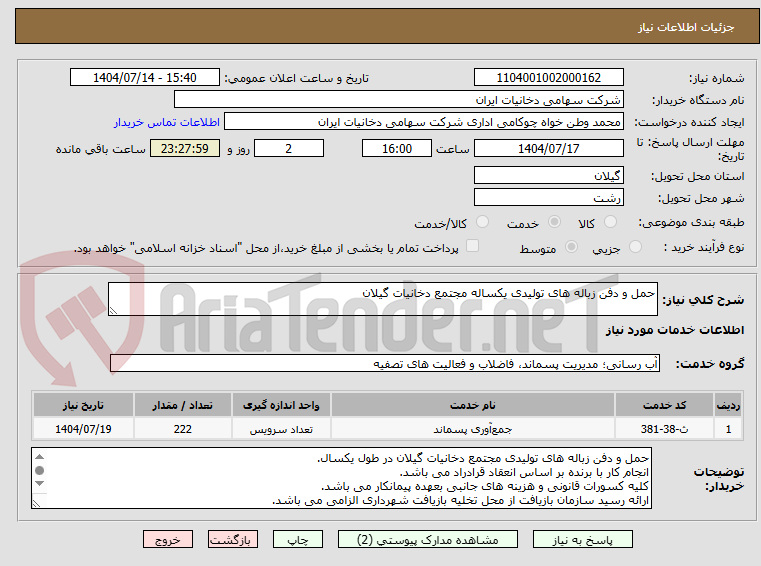Select the متوسط purchase type radio
This screenshot has height=566, width=761.
click(x=572, y=247)
